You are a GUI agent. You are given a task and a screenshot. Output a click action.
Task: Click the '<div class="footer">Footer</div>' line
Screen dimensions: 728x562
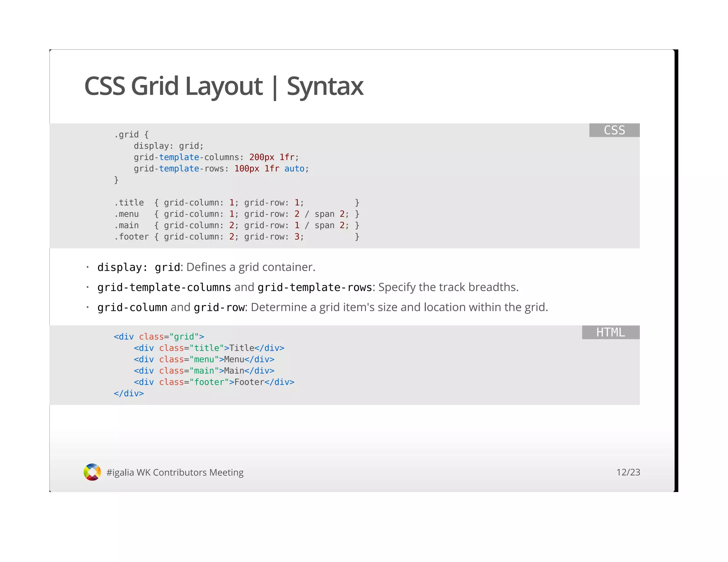(x=214, y=382)
